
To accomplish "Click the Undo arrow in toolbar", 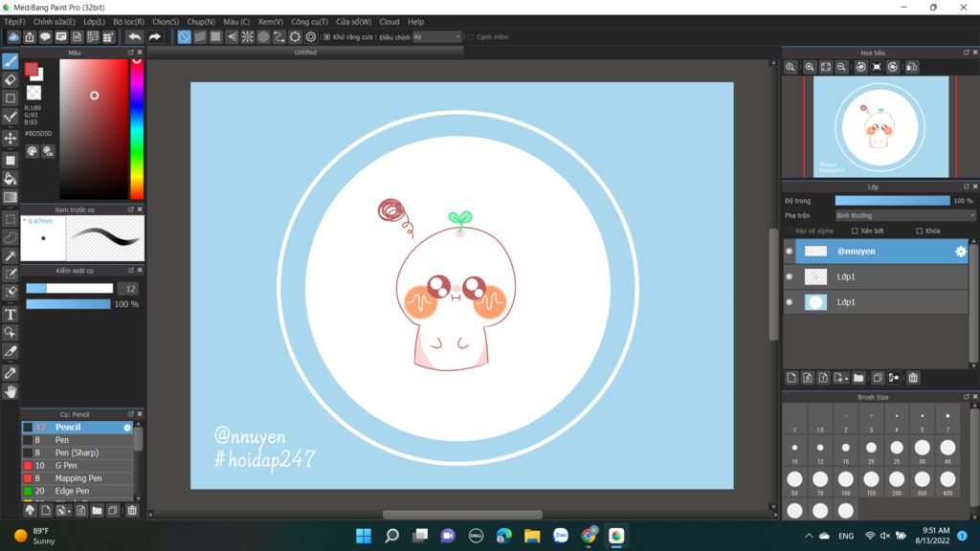I will coord(134,37).
